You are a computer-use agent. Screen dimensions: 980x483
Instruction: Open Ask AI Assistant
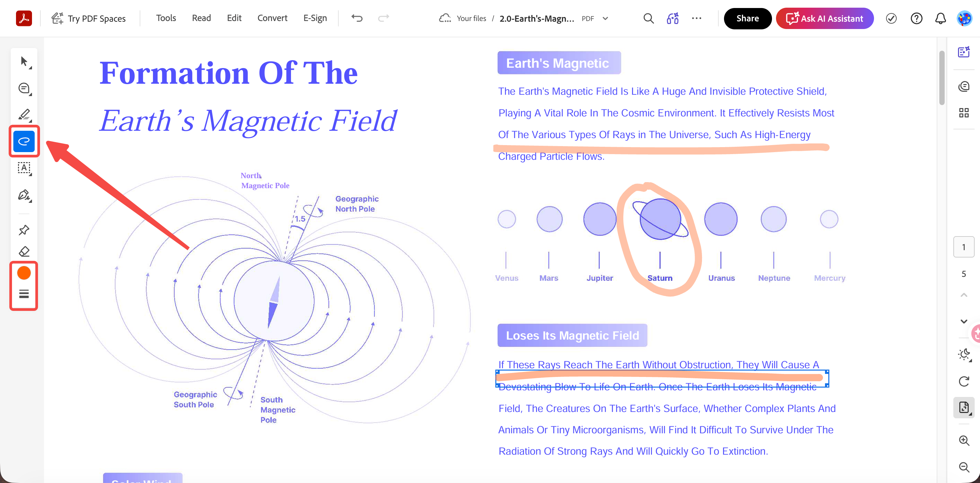click(x=824, y=18)
